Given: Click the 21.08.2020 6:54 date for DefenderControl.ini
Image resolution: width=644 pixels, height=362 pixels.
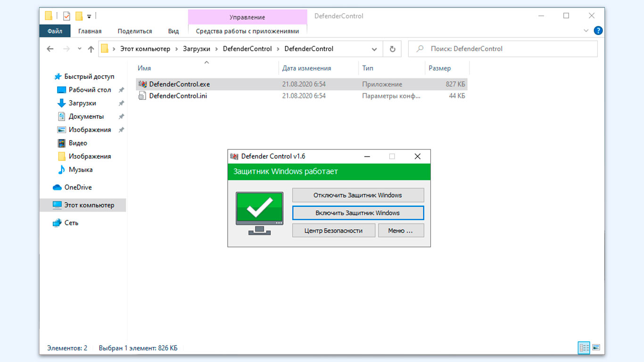Looking at the screenshot, I should coord(304,96).
